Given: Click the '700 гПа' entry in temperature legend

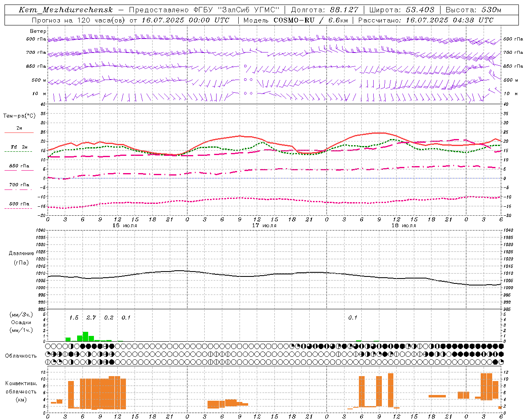Looking at the screenshot, I should click(19, 185).
